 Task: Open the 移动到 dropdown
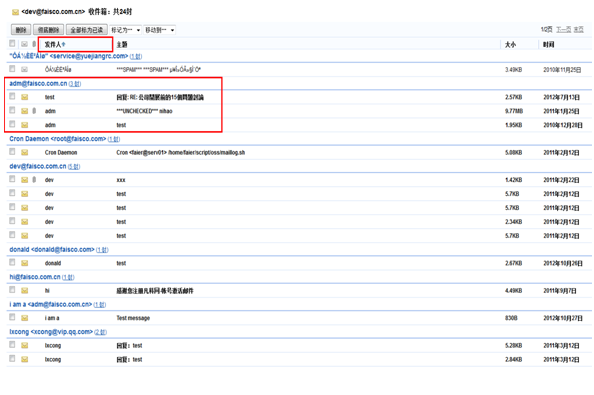159,30
